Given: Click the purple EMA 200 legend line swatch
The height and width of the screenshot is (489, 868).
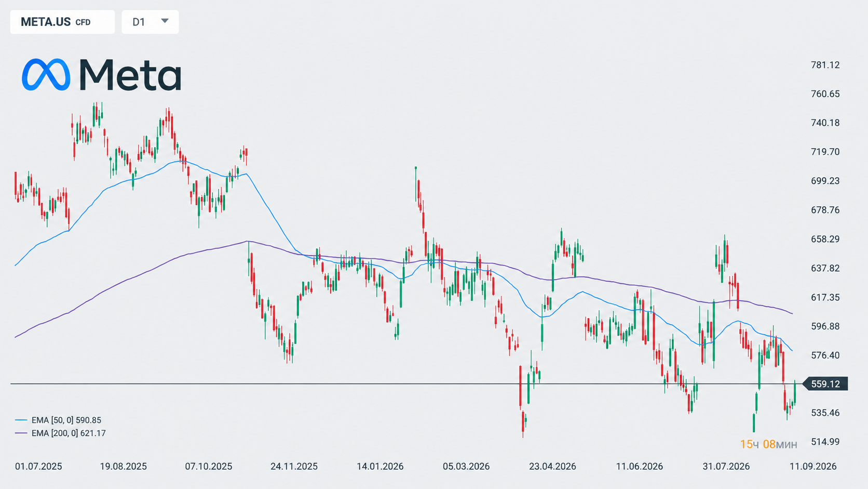Looking at the screenshot, I should [21, 433].
